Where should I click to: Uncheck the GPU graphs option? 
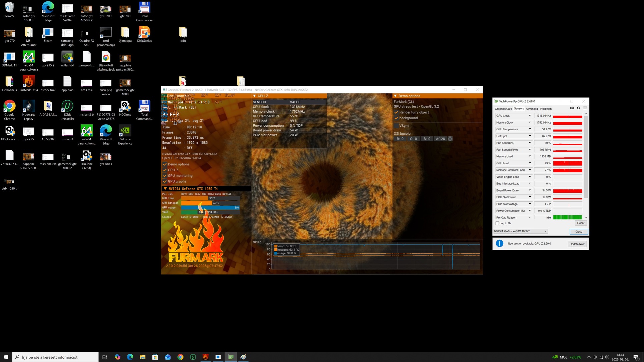click(165, 181)
